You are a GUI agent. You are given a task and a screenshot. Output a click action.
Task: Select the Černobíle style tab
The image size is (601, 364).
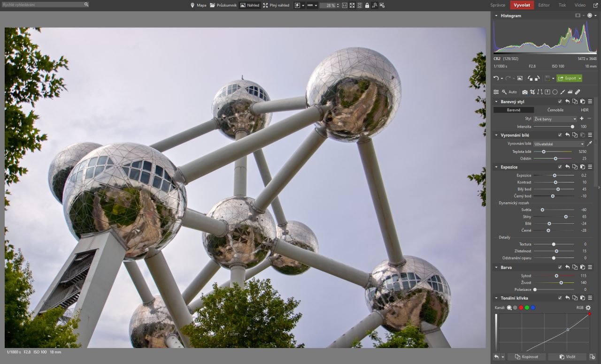pos(555,110)
